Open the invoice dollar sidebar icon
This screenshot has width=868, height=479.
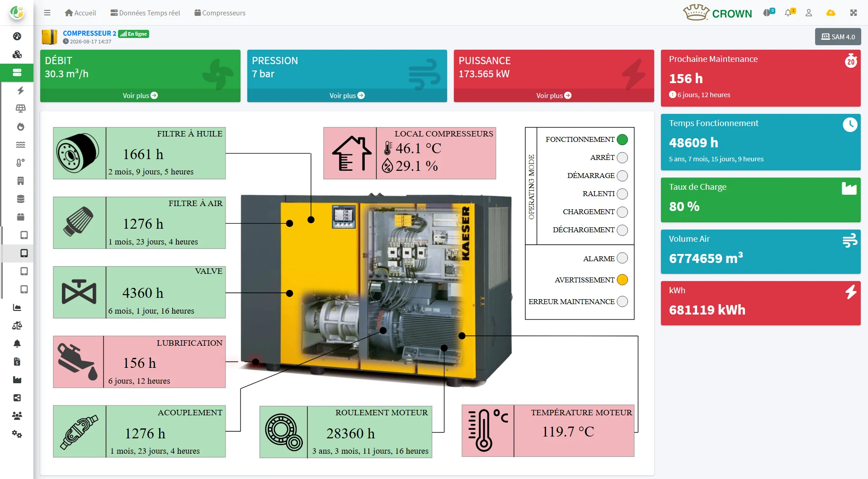[17, 362]
